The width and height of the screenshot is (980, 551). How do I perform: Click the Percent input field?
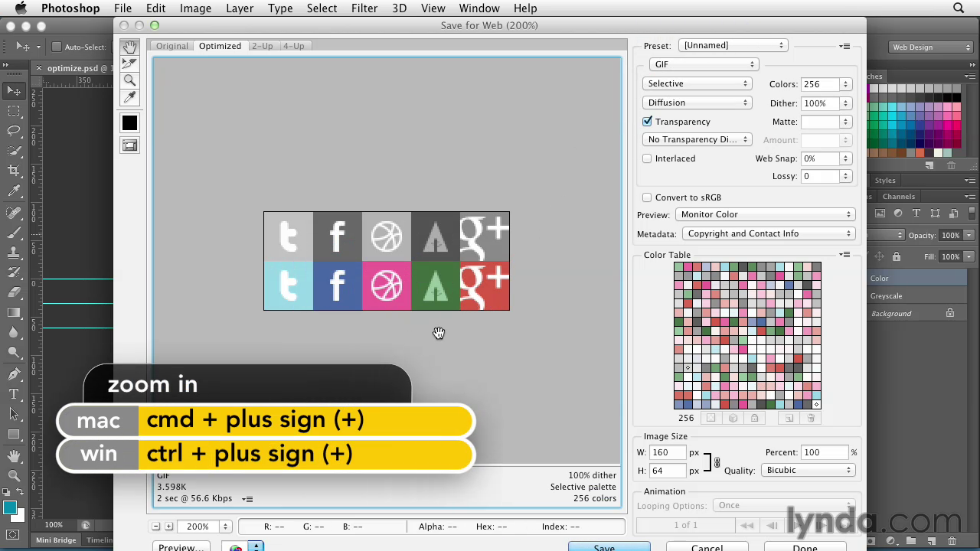[x=825, y=452]
